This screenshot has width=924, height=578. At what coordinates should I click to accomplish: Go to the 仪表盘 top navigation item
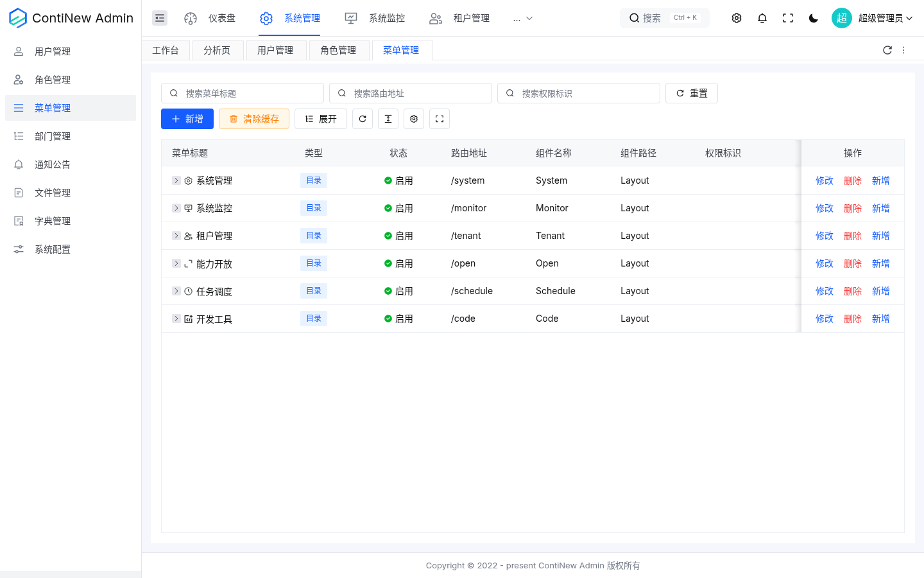[x=210, y=18]
